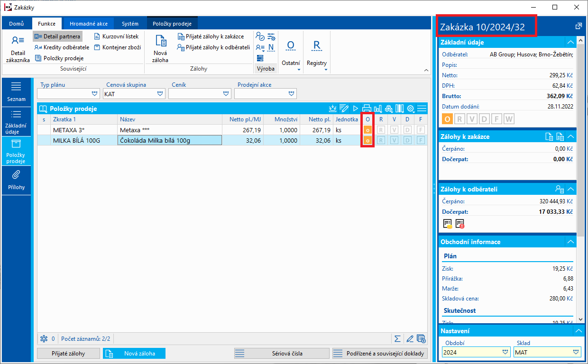This screenshot has width=588, height=364.
Task: Click the blue Nová záloha button at bottom
Action: 134,353
